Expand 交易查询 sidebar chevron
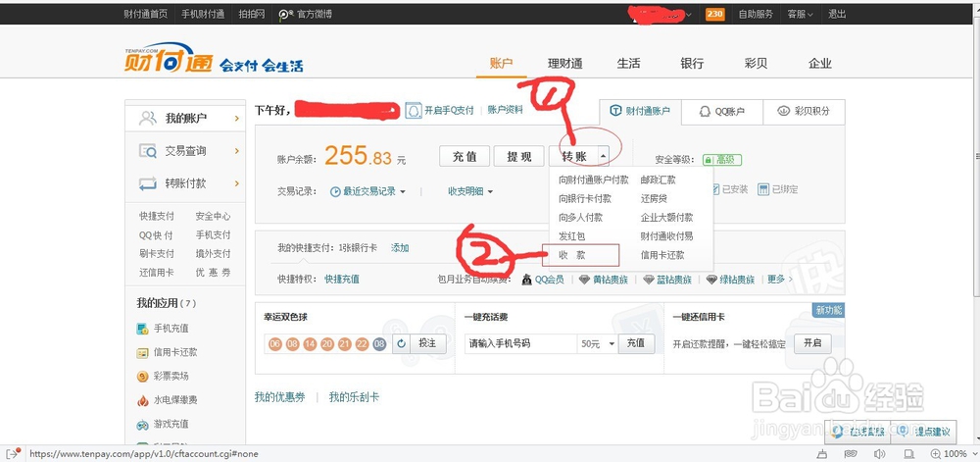 (x=237, y=151)
